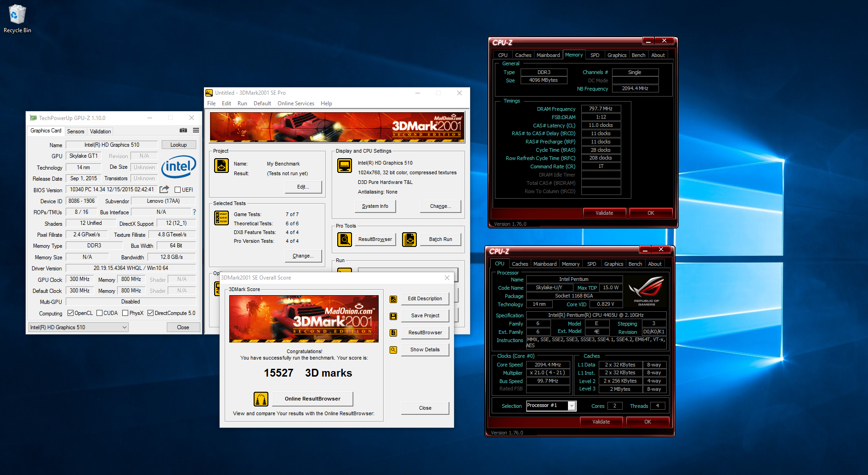Click magnifier icon beside Show Details
Image resolution: width=868 pixels, height=475 pixels.
point(393,350)
